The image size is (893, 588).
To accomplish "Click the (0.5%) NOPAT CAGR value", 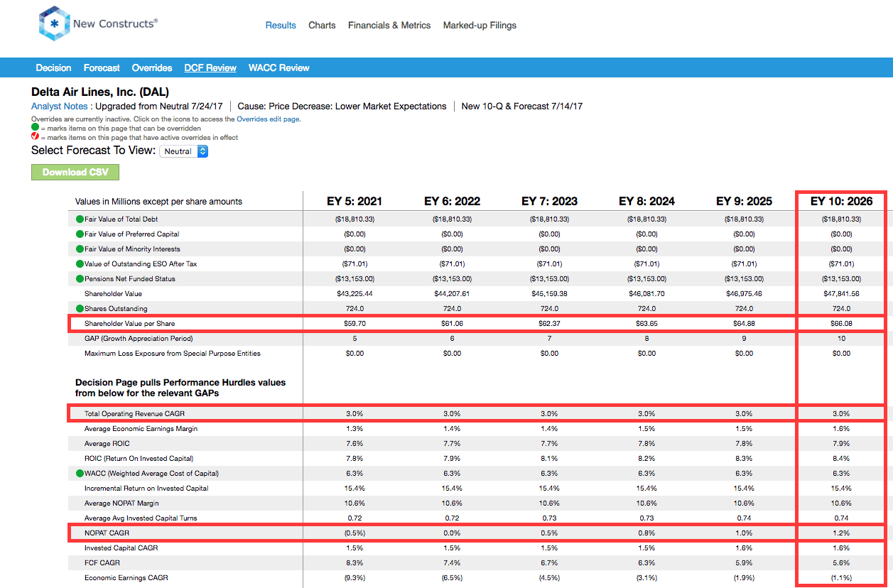I will point(355,533).
